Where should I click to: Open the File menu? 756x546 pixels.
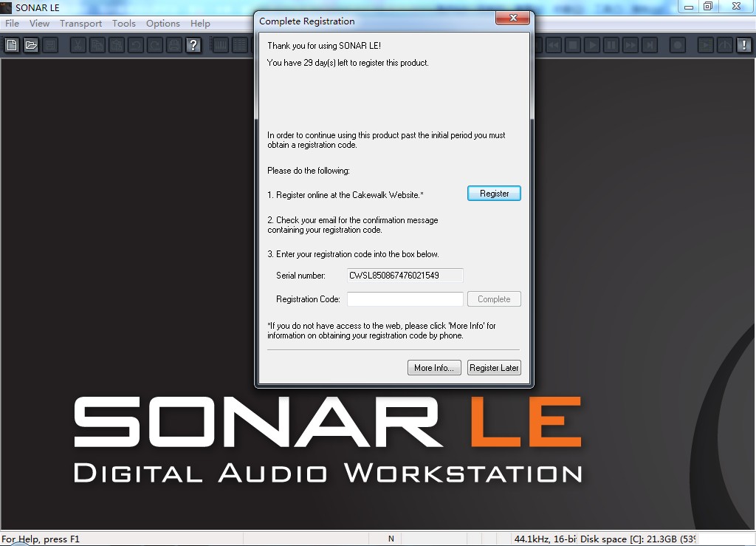point(12,23)
